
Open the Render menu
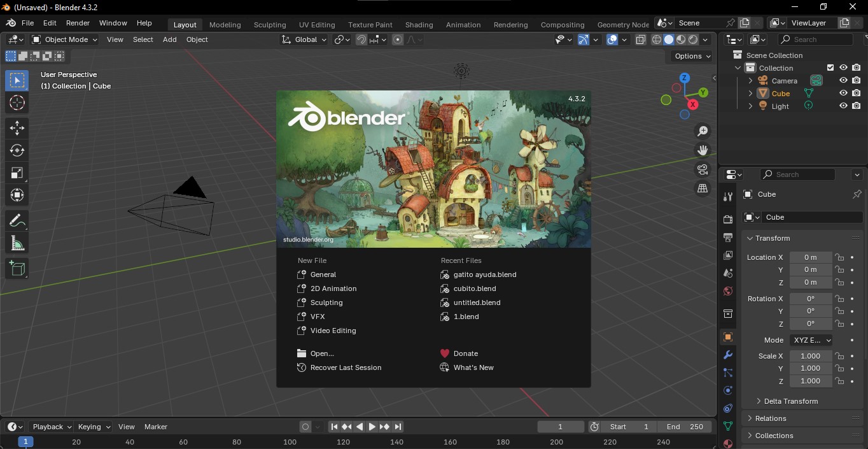click(x=78, y=23)
